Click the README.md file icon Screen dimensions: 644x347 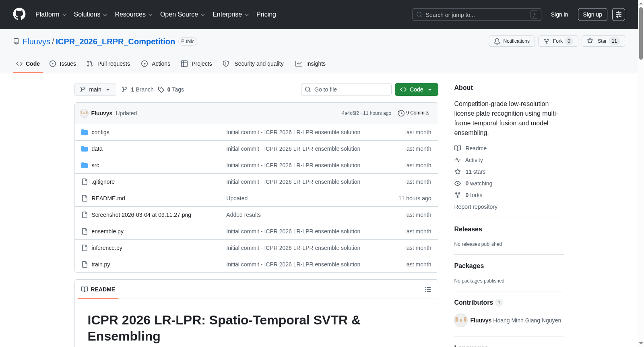[85, 198]
